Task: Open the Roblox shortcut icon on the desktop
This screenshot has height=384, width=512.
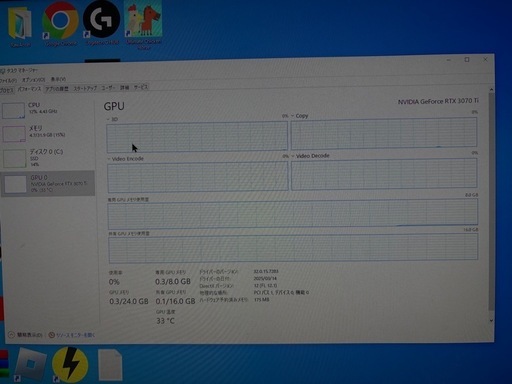Action: pos(30,364)
